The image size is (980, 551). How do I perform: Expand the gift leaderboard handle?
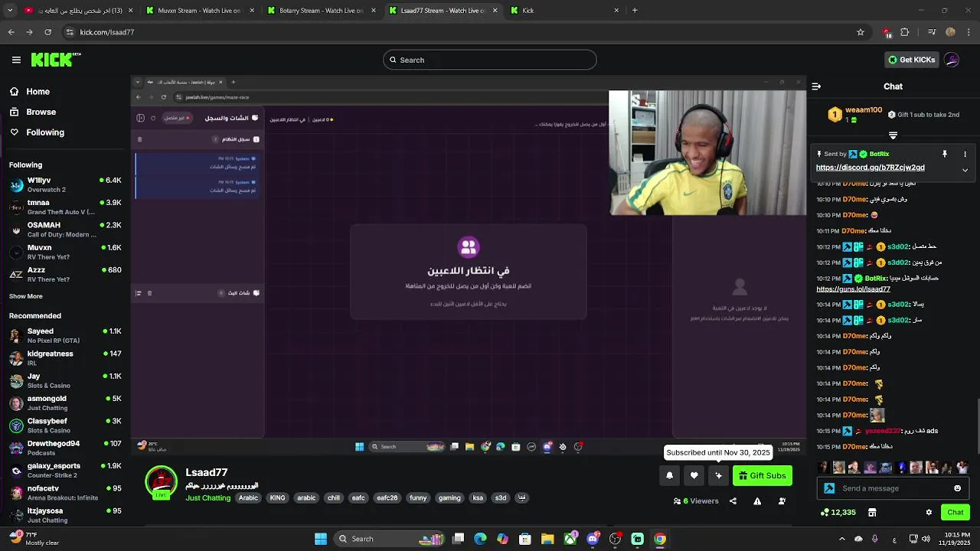893,135
